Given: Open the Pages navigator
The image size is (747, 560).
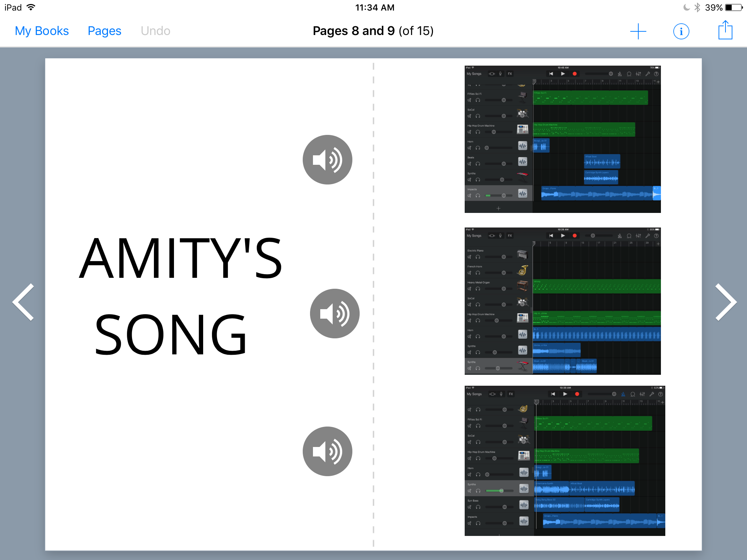Looking at the screenshot, I should [x=104, y=31].
